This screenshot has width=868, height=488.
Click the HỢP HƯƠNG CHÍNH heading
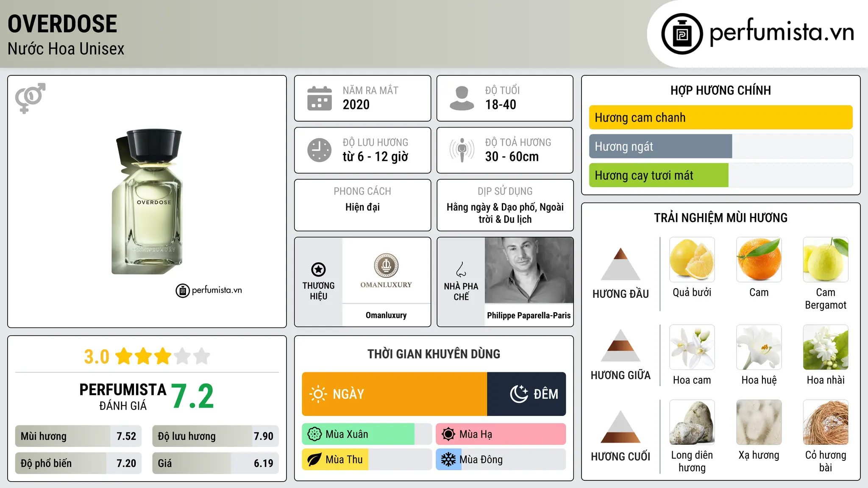721,90
